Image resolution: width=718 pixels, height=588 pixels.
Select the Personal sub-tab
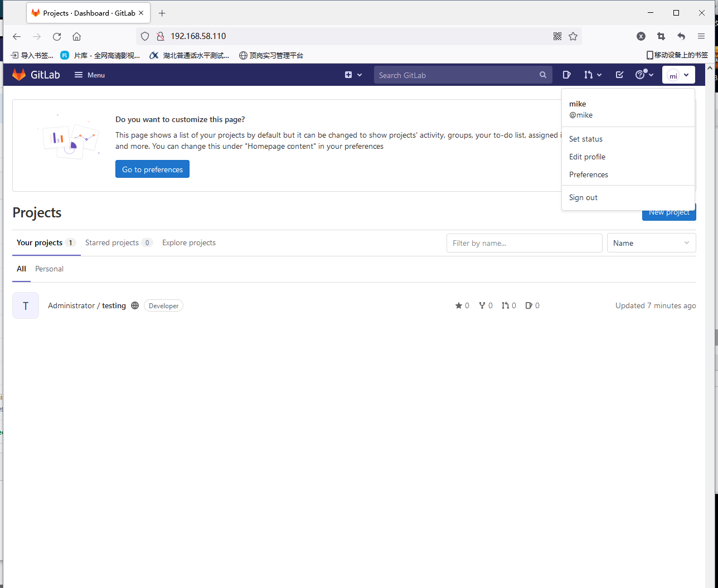(x=49, y=269)
